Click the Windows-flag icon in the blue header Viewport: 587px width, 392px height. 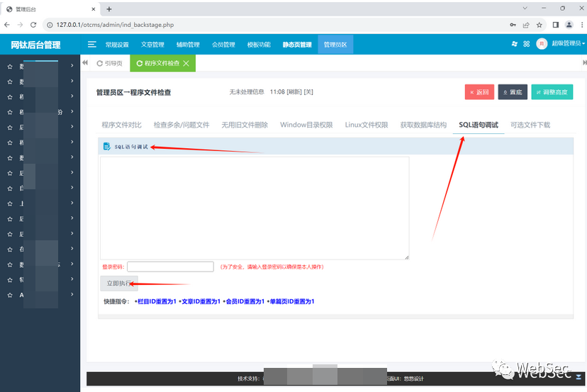point(515,44)
